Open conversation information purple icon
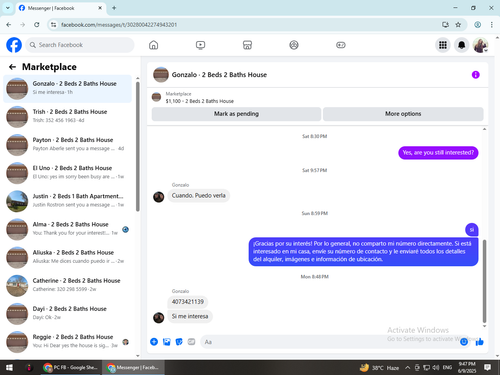 point(475,75)
